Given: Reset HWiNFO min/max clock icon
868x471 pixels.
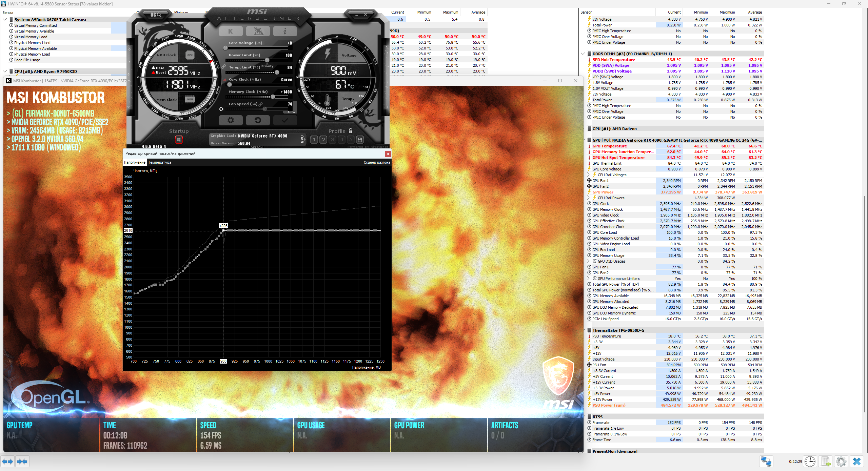Looking at the screenshot, I should (x=810, y=461).
